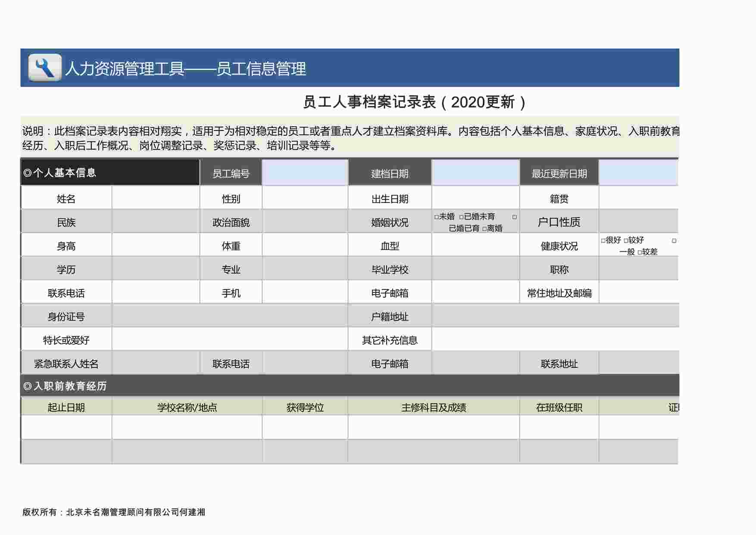This screenshot has height=535, width=756.
Task: Click the 政治面貌 label cell
Action: click(x=231, y=222)
